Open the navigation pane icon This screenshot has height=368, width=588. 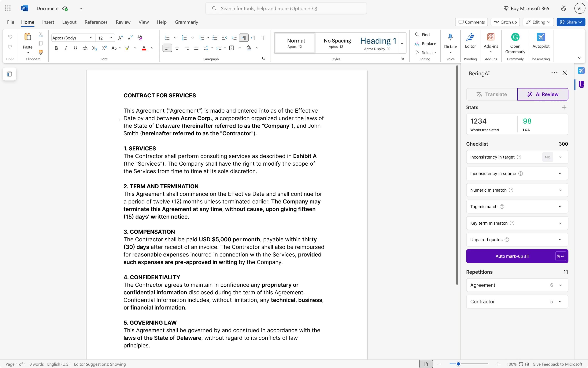[9, 74]
